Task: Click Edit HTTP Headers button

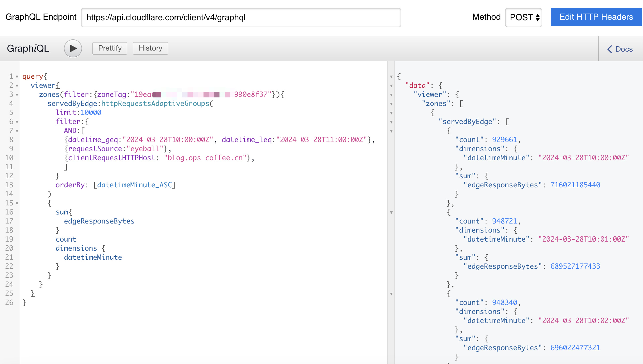Action: pos(596,17)
